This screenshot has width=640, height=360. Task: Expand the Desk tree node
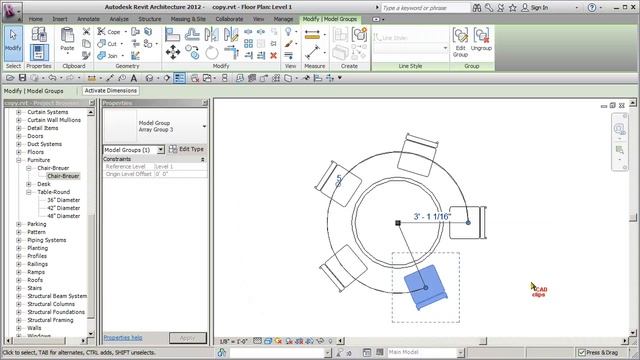(x=29, y=184)
